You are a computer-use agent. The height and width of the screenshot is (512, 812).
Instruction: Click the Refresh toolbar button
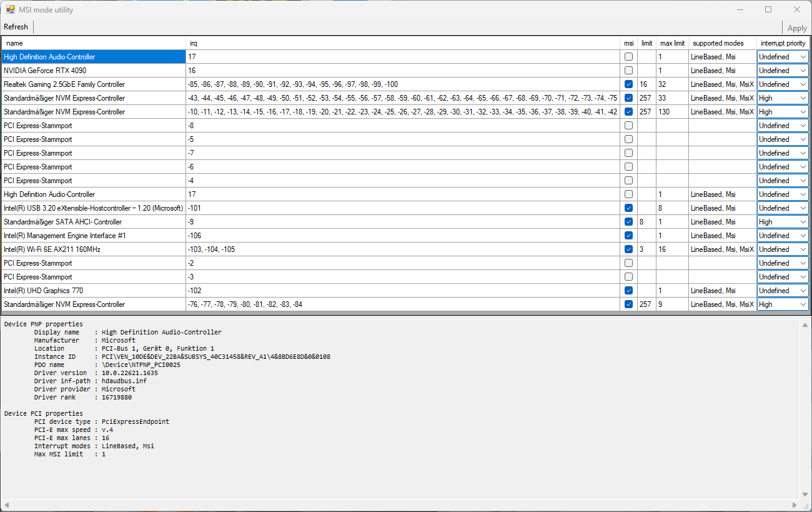click(x=16, y=27)
